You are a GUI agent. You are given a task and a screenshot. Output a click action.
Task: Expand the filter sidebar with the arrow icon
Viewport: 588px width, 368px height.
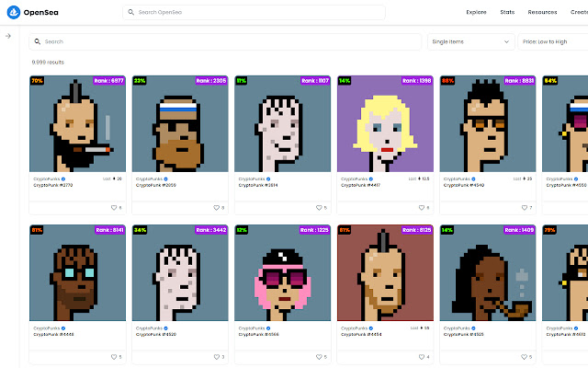[x=8, y=36]
